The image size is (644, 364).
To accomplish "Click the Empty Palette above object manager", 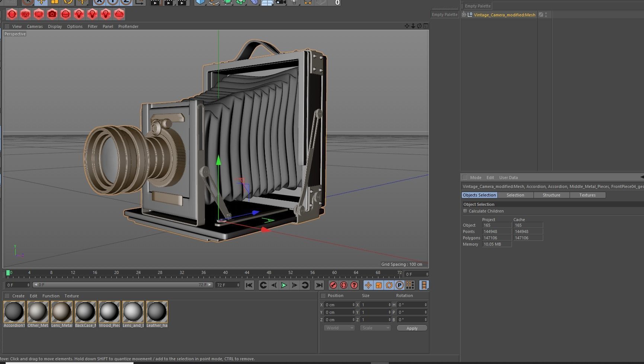I will pos(478,6).
